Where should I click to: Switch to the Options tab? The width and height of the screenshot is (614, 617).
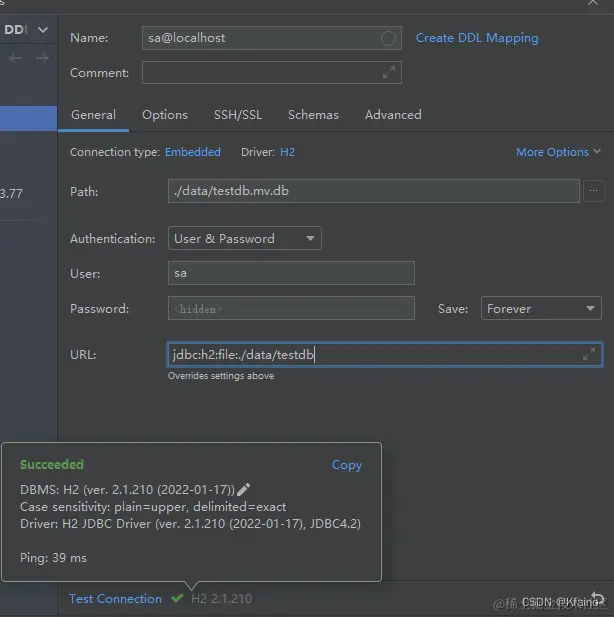[165, 115]
